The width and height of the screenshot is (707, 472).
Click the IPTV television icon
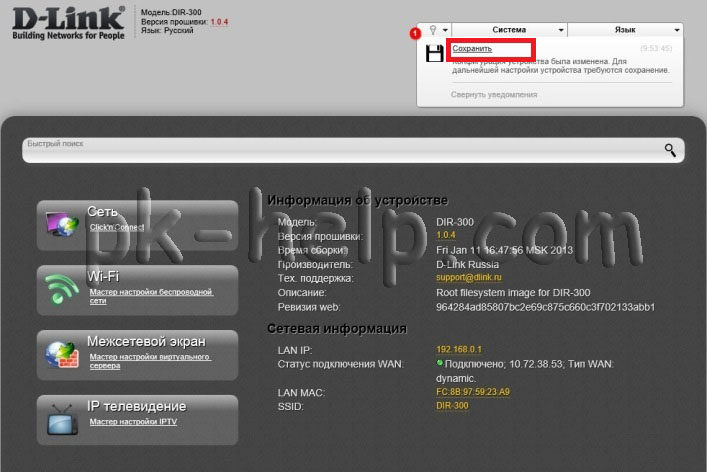coord(62,420)
